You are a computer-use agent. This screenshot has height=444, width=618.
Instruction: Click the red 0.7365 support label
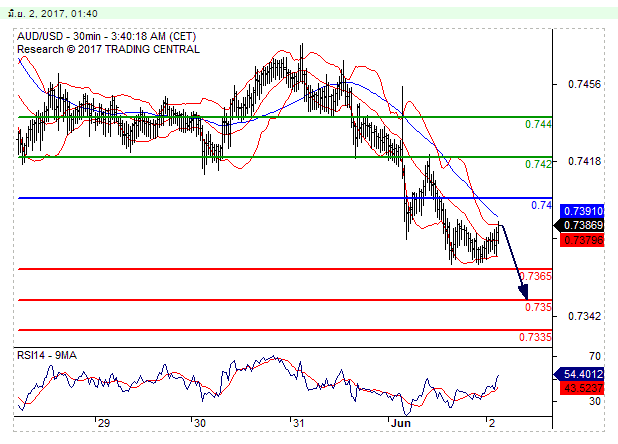coord(535,276)
